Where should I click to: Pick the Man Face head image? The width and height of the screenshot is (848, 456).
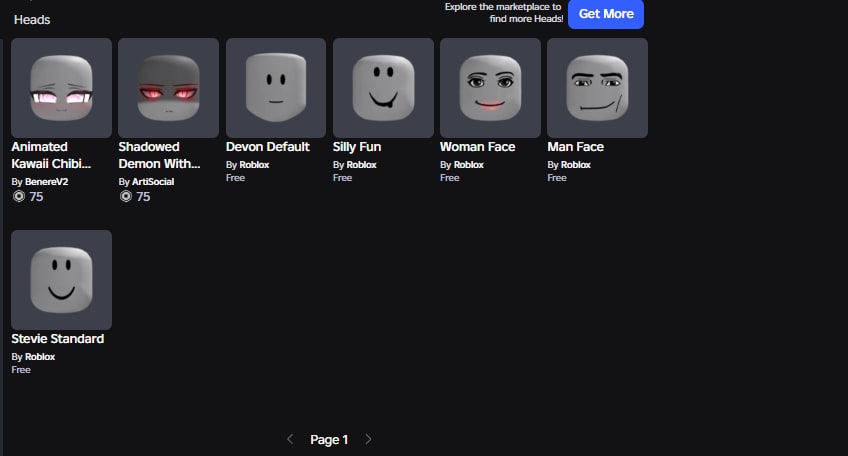click(597, 88)
